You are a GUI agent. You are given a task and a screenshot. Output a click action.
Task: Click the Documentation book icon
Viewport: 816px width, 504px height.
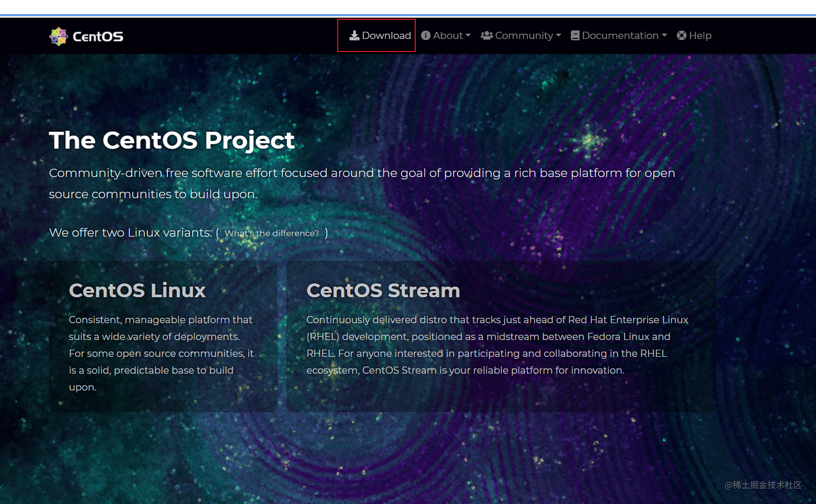(575, 36)
